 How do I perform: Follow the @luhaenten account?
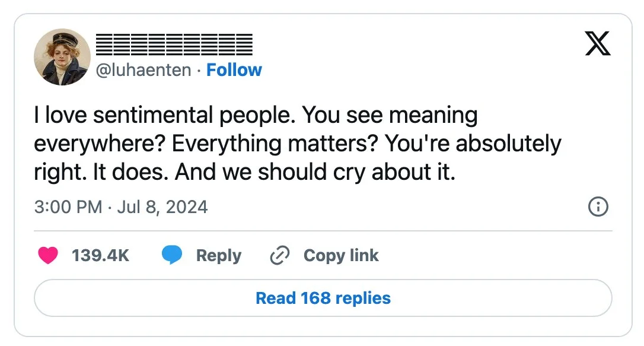[234, 70]
